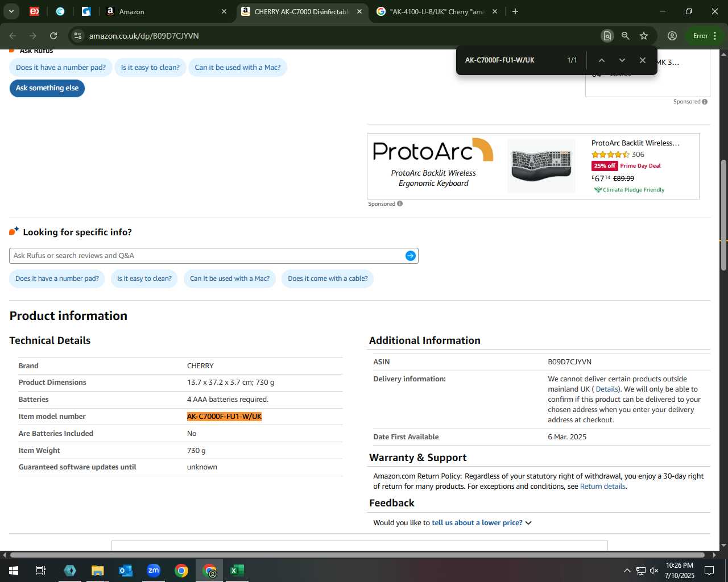
Task: Click the Sponsored info icon at top right
Action: click(x=705, y=102)
